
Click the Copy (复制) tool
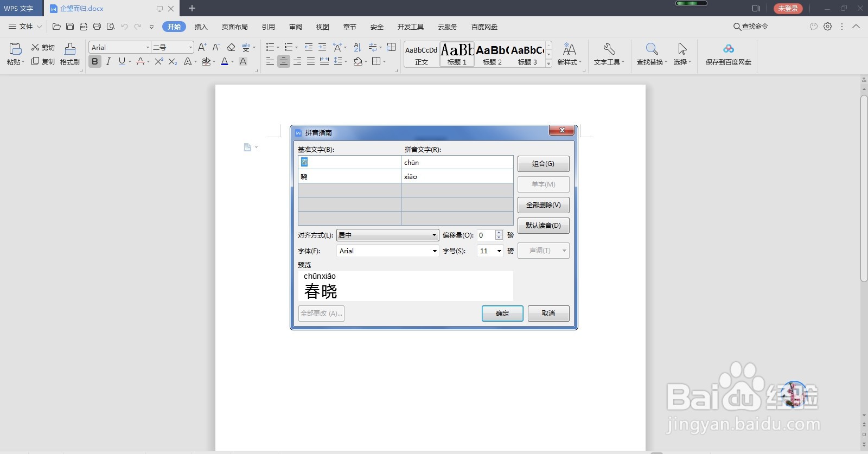(43, 62)
